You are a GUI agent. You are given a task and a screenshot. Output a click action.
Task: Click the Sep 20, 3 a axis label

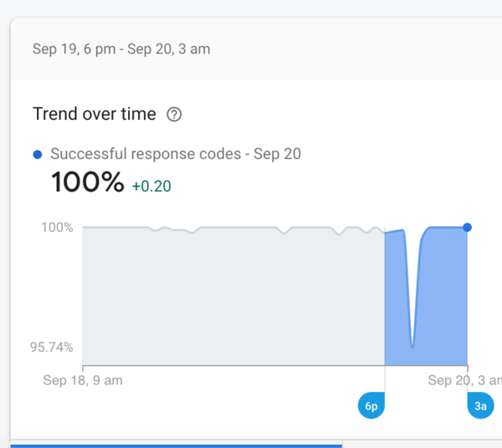pos(464,381)
